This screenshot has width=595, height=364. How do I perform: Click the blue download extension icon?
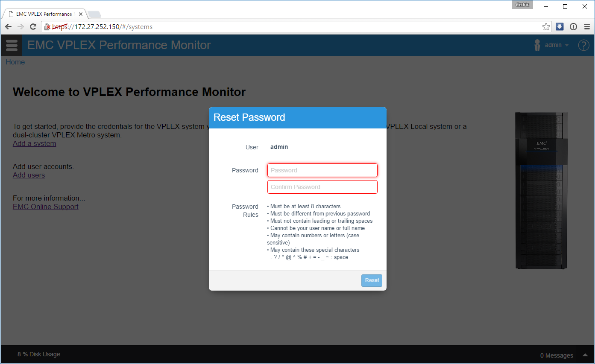pyautogui.click(x=560, y=27)
